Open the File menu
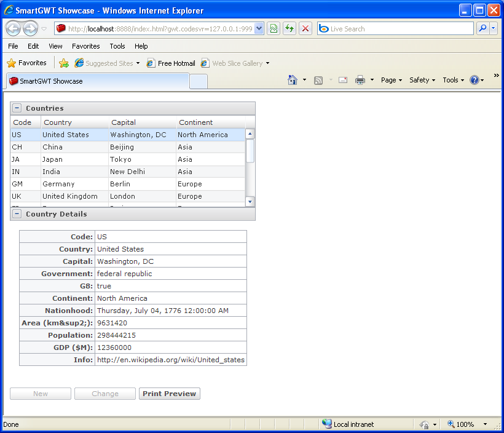This screenshot has width=504, height=433. (13, 46)
